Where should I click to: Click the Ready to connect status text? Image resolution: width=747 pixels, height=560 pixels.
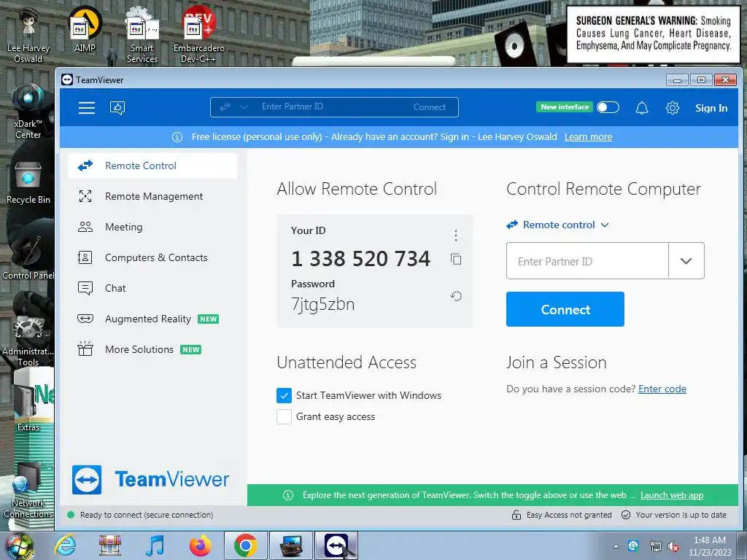click(147, 515)
